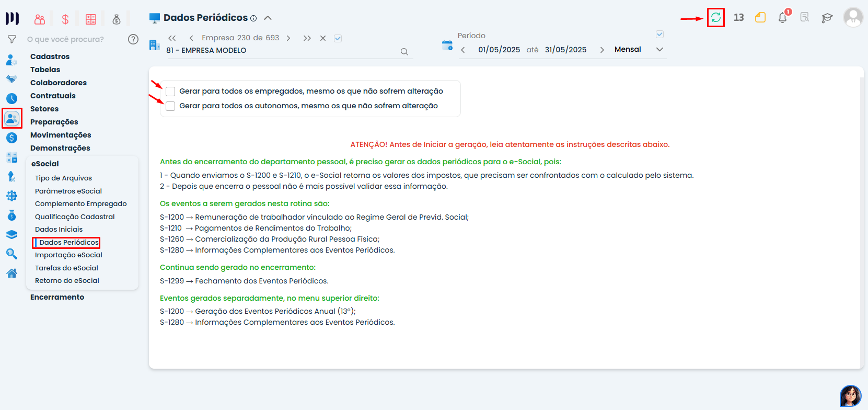Collapse the Dados Periódicos header chevron
This screenshot has width=868, height=410.
[x=268, y=18]
